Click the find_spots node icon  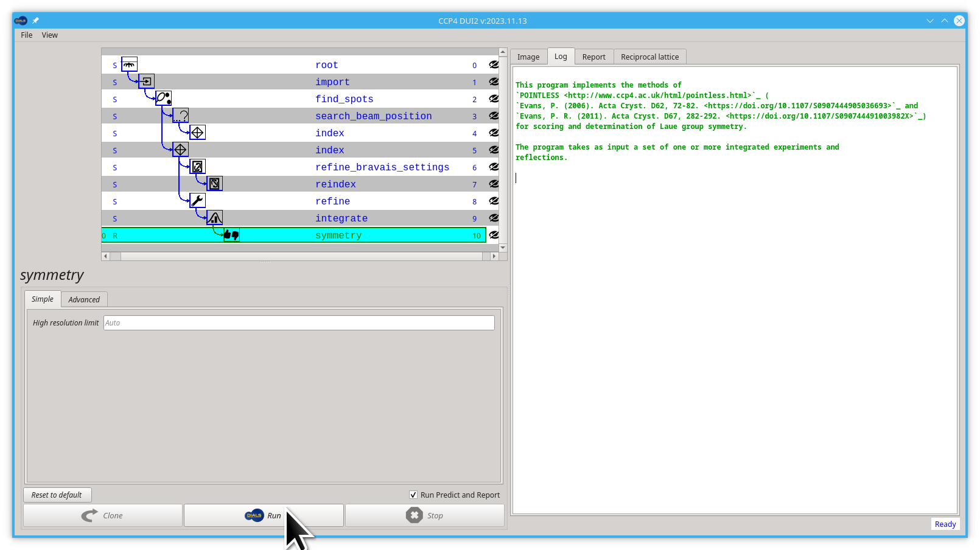163,98
